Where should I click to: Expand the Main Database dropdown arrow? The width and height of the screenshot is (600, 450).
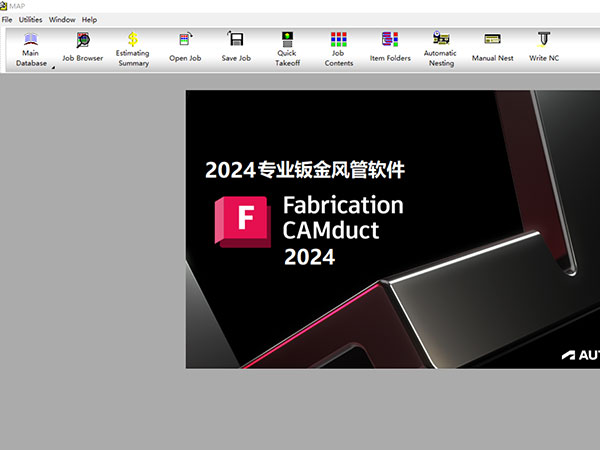tap(53, 67)
